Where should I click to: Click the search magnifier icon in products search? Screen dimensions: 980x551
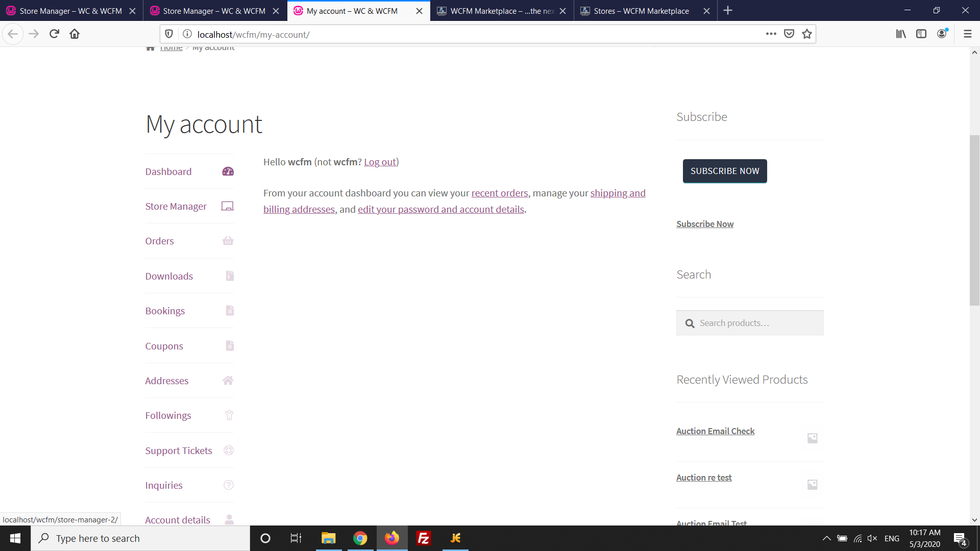[690, 323]
